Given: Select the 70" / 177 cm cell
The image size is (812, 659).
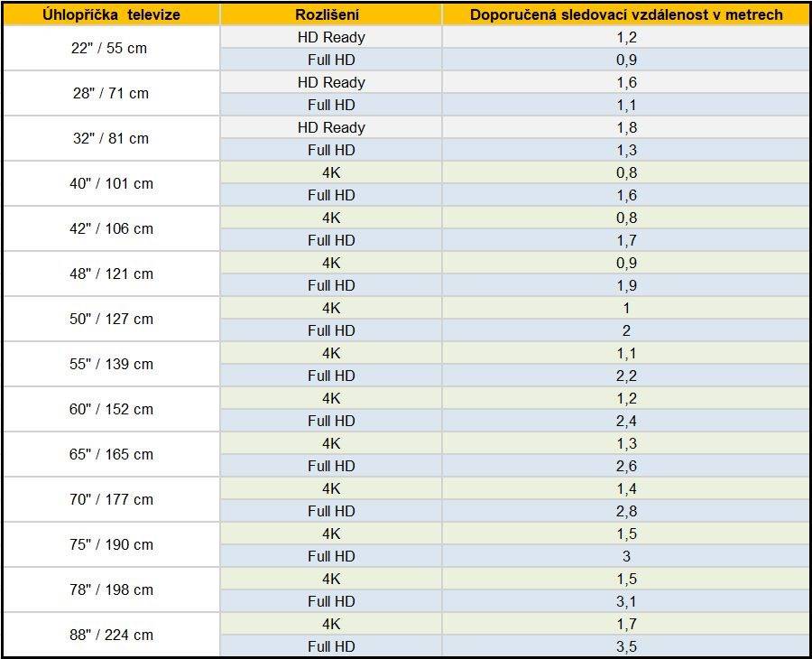Looking at the screenshot, I should click(x=111, y=499).
